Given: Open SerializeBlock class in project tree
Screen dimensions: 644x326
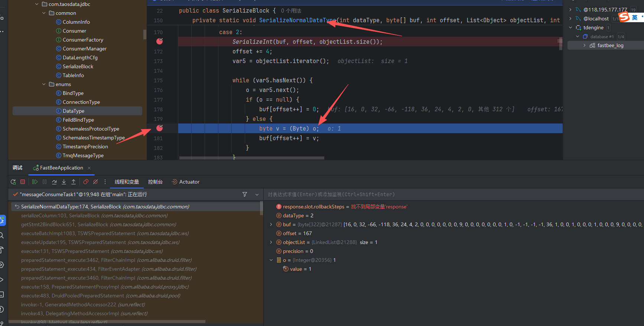Looking at the screenshot, I should coord(78,66).
